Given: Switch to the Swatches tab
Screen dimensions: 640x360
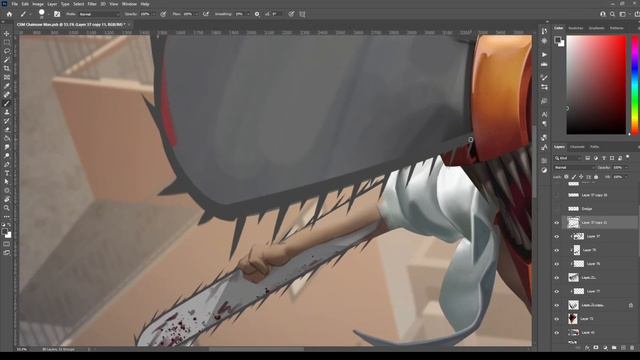Looking at the screenshot, I should 576,28.
